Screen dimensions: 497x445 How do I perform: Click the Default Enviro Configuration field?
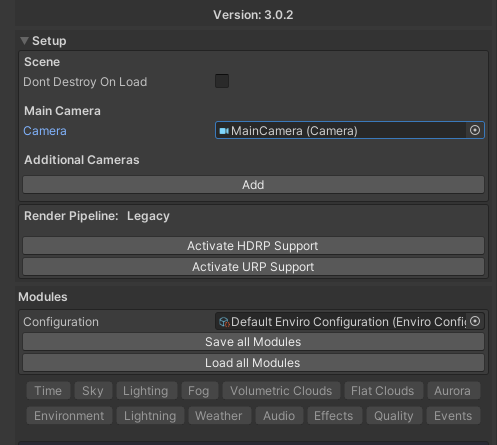point(350,322)
